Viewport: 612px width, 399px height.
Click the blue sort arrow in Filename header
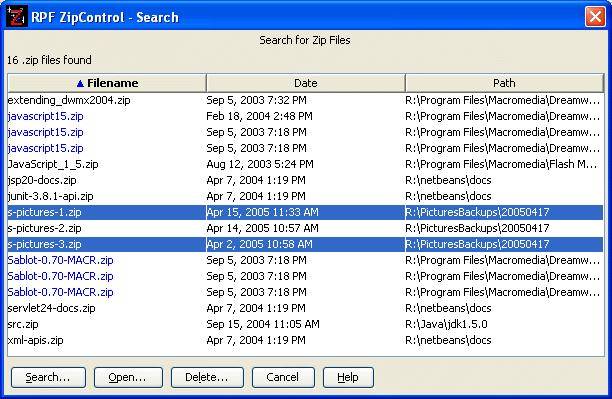80,83
